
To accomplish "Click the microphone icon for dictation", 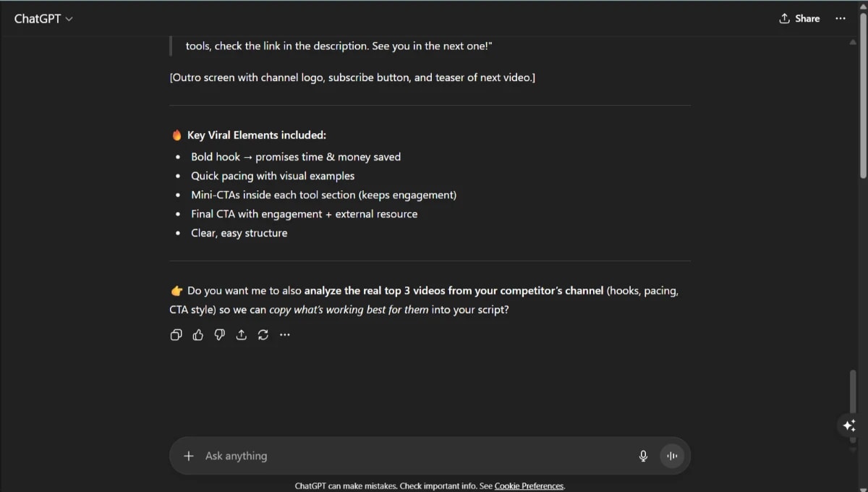I will [643, 456].
